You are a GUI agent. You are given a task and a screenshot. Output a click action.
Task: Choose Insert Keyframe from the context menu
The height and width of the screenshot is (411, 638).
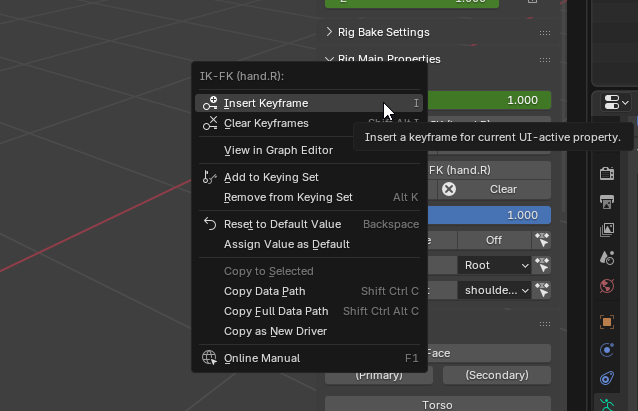point(265,103)
